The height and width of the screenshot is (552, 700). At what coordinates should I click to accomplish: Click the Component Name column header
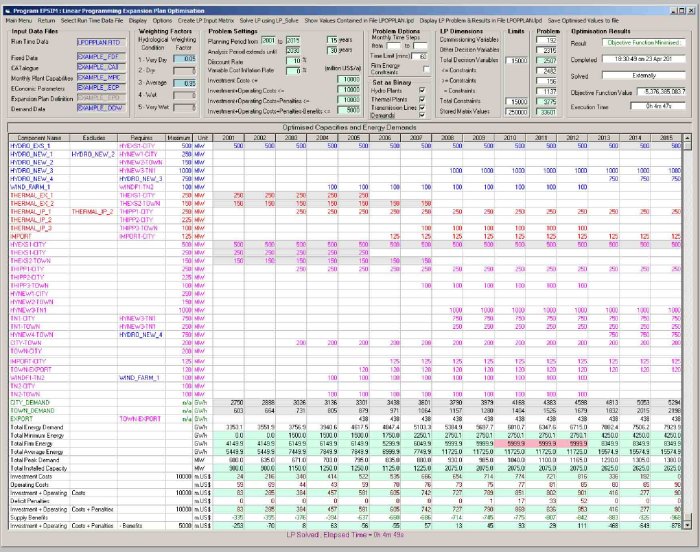[x=35, y=137]
